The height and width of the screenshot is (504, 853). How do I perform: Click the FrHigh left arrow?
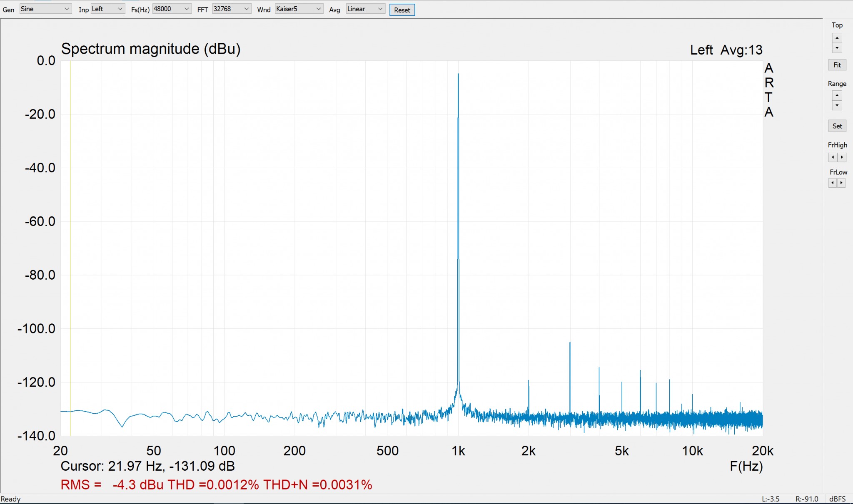point(833,157)
